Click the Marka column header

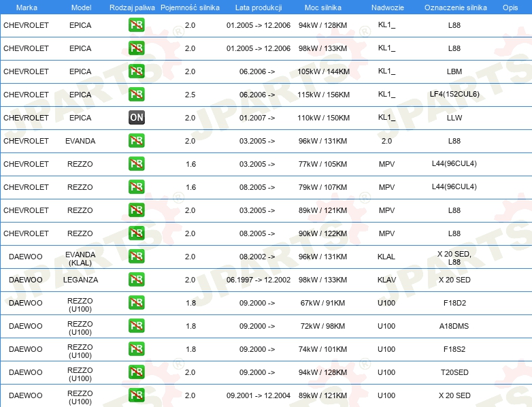click(27, 7)
